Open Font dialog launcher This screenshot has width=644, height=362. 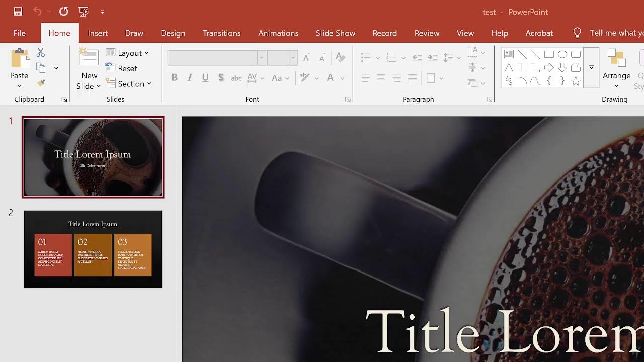[348, 100]
